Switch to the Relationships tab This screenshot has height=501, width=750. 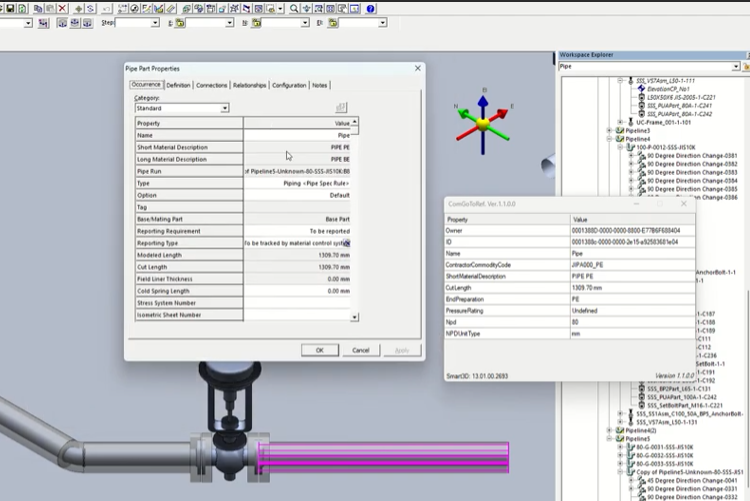(x=249, y=85)
